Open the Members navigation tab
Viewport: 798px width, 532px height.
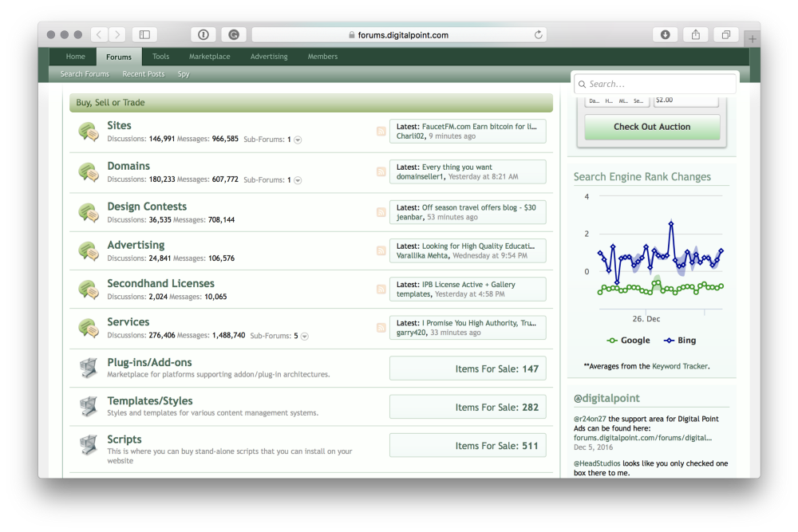point(322,57)
